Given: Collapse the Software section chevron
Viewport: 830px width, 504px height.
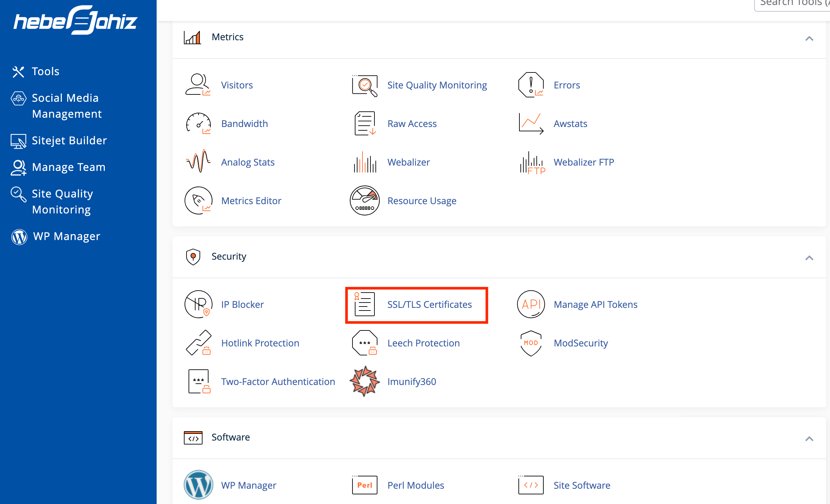Looking at the screenshot, I should click(x=809, y=439).
